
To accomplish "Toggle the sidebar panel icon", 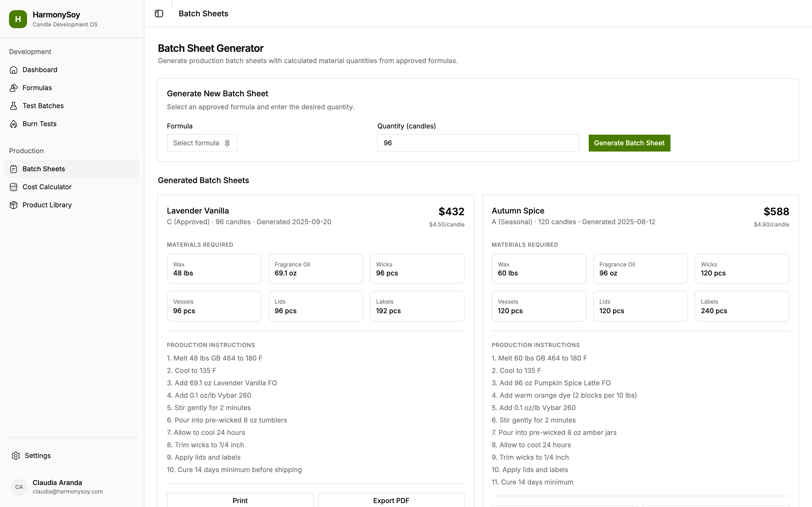I will tap(159, 14).
